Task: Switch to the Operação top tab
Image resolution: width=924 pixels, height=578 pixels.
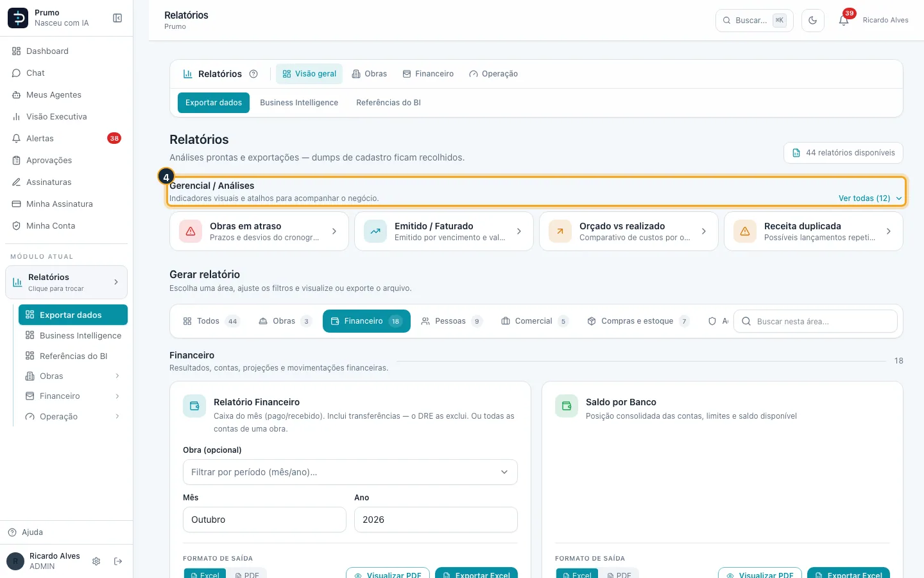Action: [493, 74]
